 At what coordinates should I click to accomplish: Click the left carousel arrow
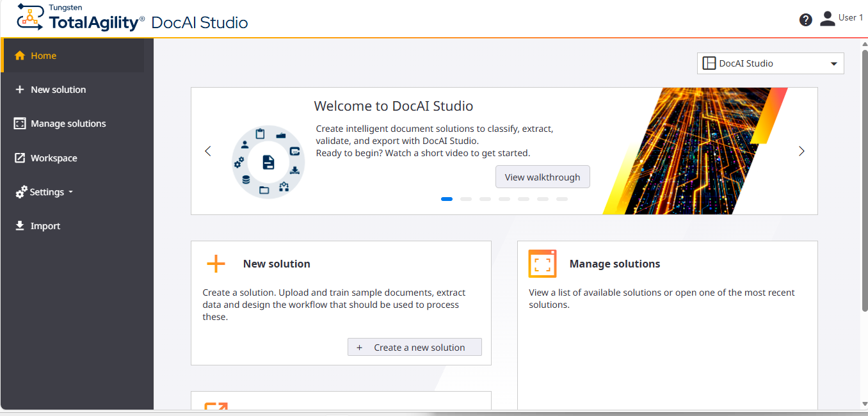207,151
